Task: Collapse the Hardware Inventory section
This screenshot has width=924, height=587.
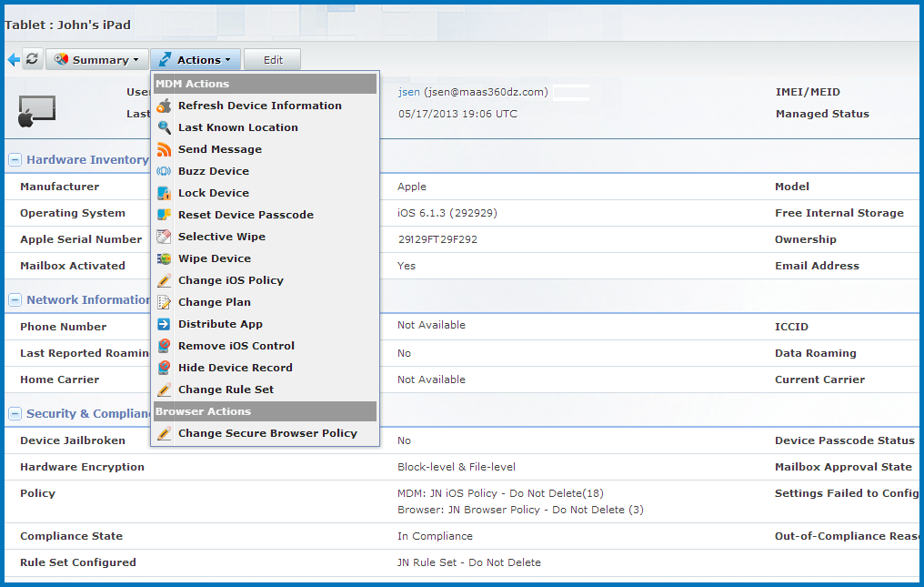Action: tap(15, 160)
